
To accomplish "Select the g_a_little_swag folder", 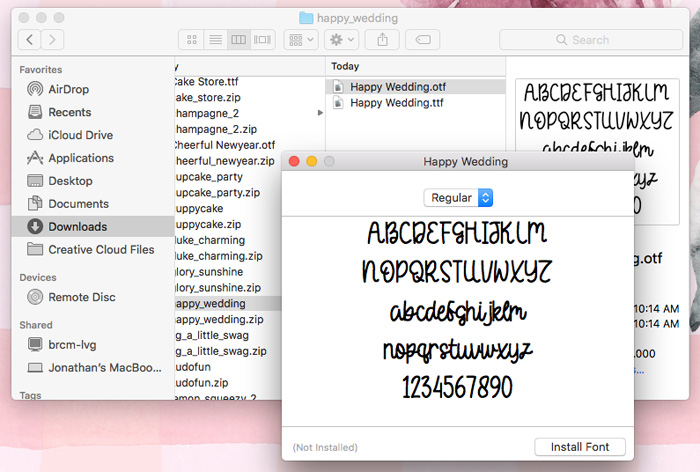I will (x=212, y=335).
